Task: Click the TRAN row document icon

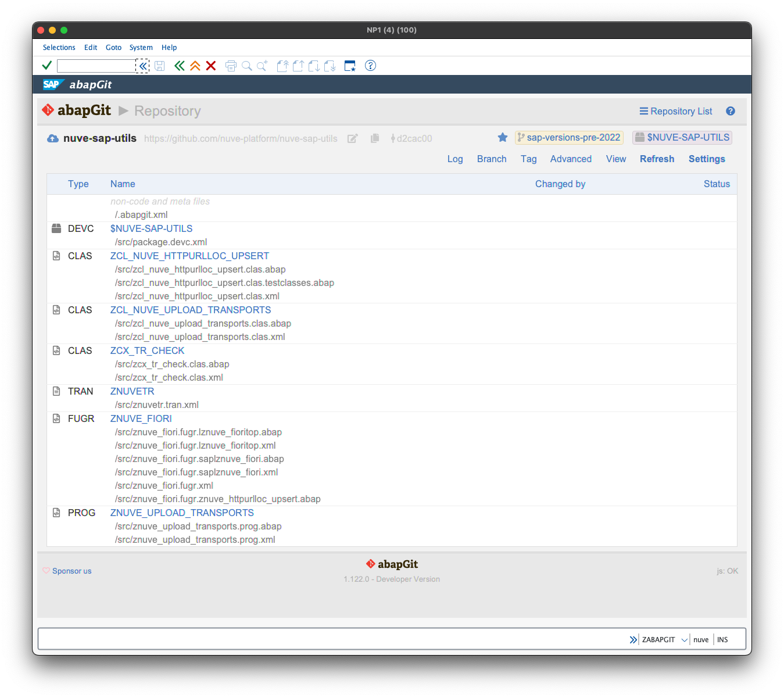Action: (x=56, y=392)
